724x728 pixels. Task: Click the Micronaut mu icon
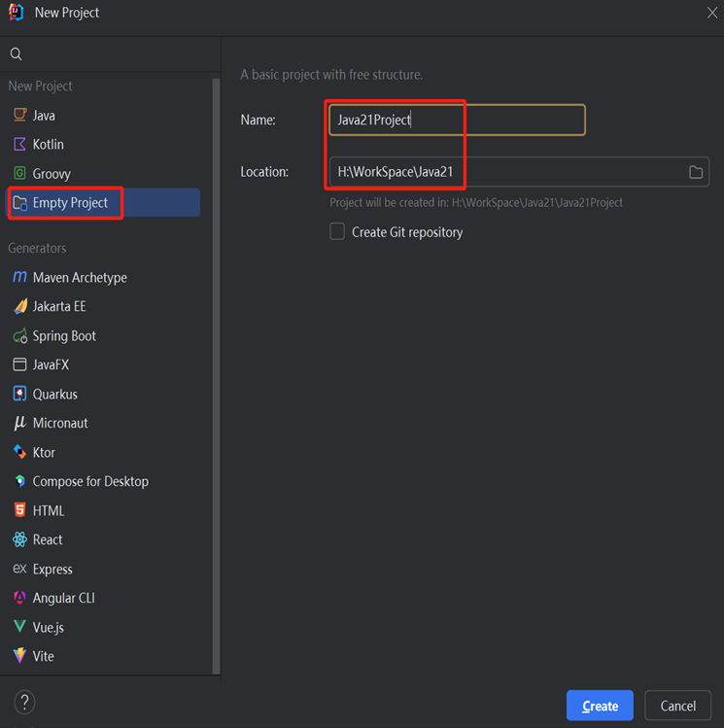[19, 423]
